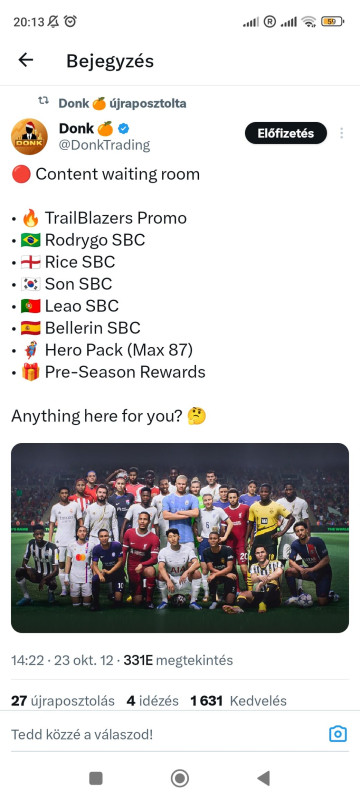Open Donk's profile avatar
The image size is (360, 800).
[x=30, y=137]
